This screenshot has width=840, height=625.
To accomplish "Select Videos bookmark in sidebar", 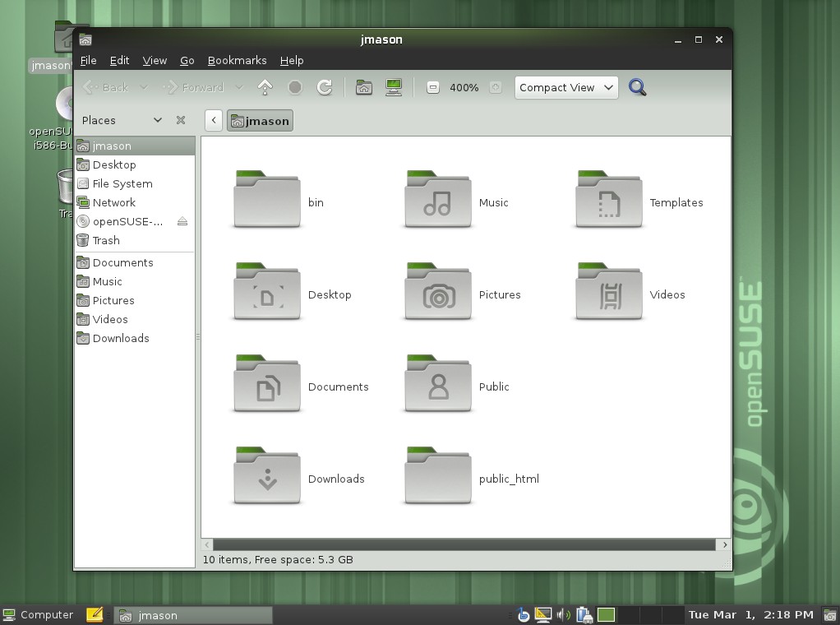I will coord(135,319).
